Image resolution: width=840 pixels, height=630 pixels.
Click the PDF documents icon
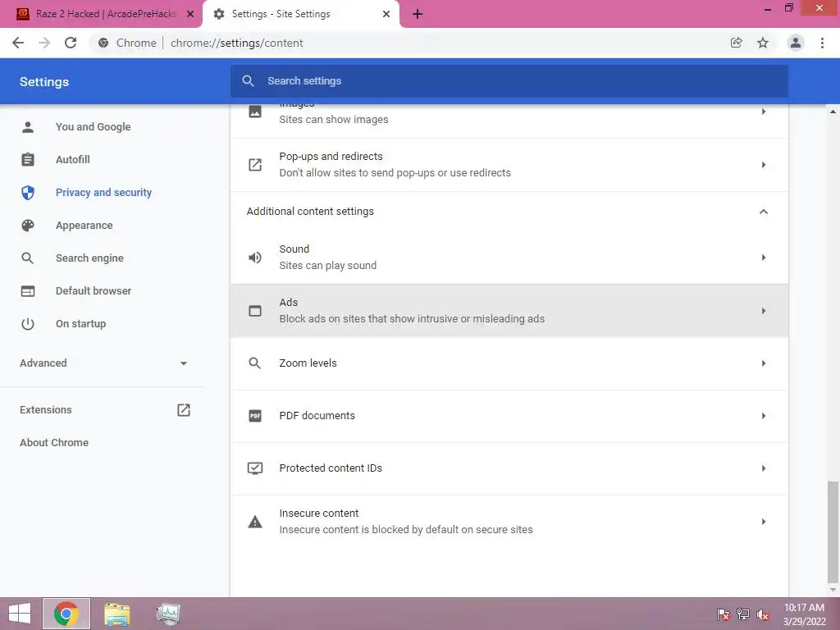[255, 416]
